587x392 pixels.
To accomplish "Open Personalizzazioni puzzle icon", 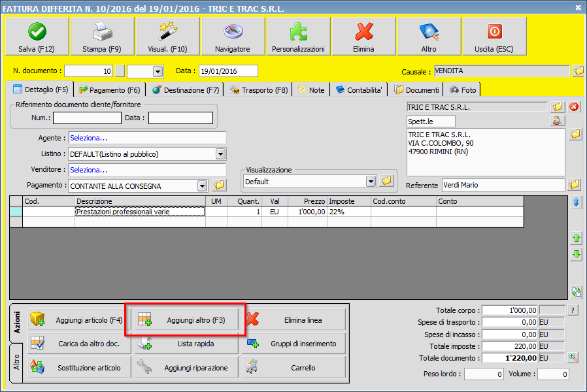I will pos(298,37).
